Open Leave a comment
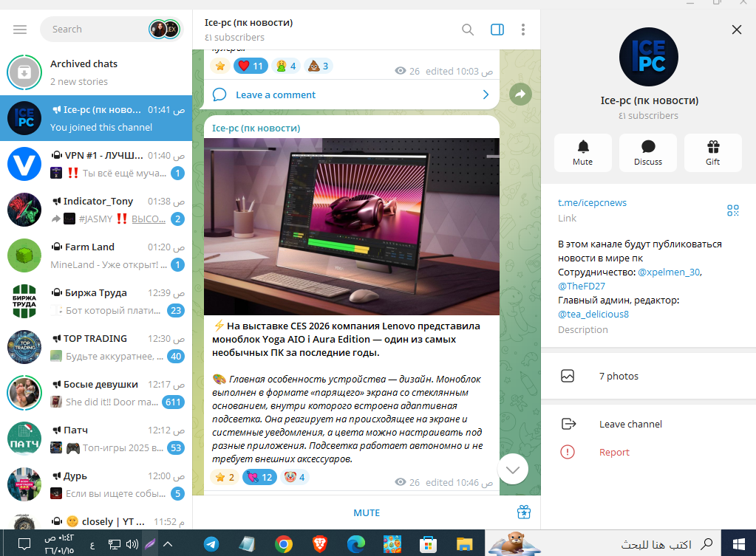Screen dimensions: 756x556 coord(352,95)
